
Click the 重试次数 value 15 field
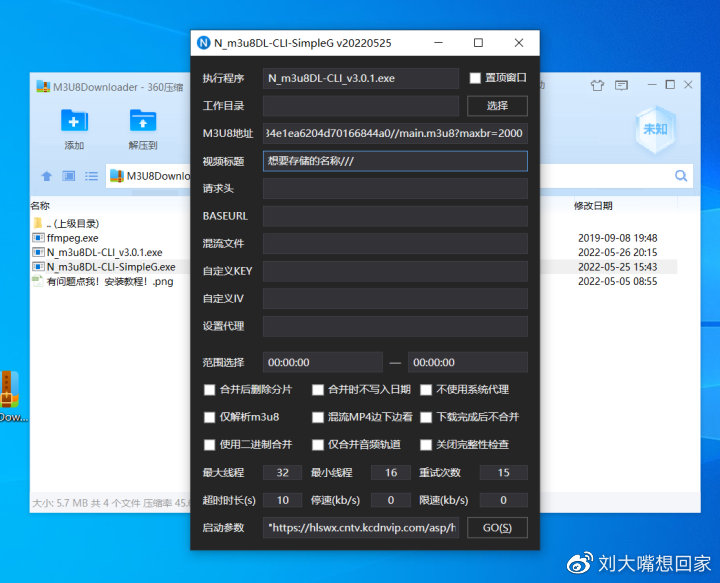(x=504, y=472)
